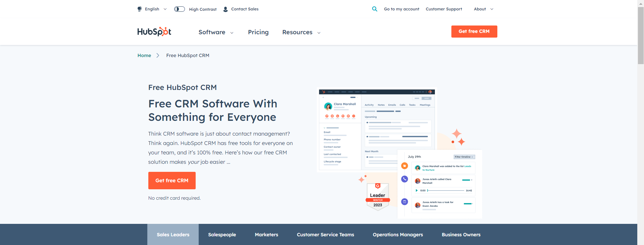The height and width of the screenshot is (245, 644).
Task: Expand the Resources menu
Action: tap(301, 32)
